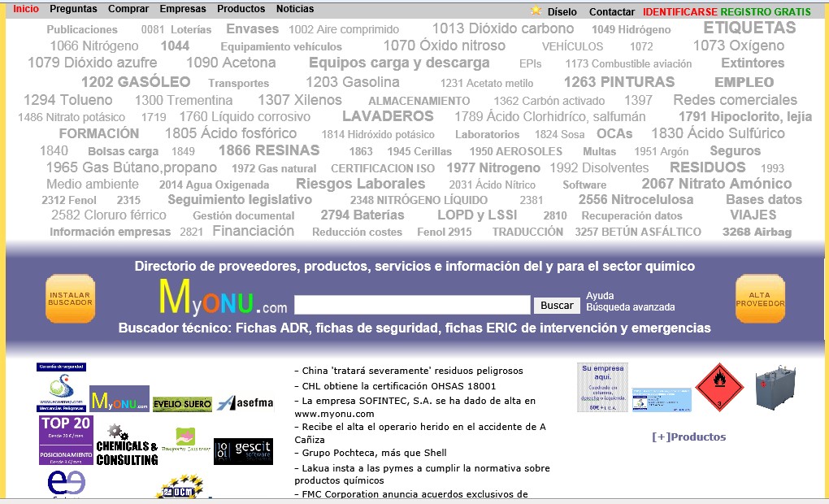829x504 pixels.
Task: Click the Chemicals & Consulting logo
Action: point(127,445)
